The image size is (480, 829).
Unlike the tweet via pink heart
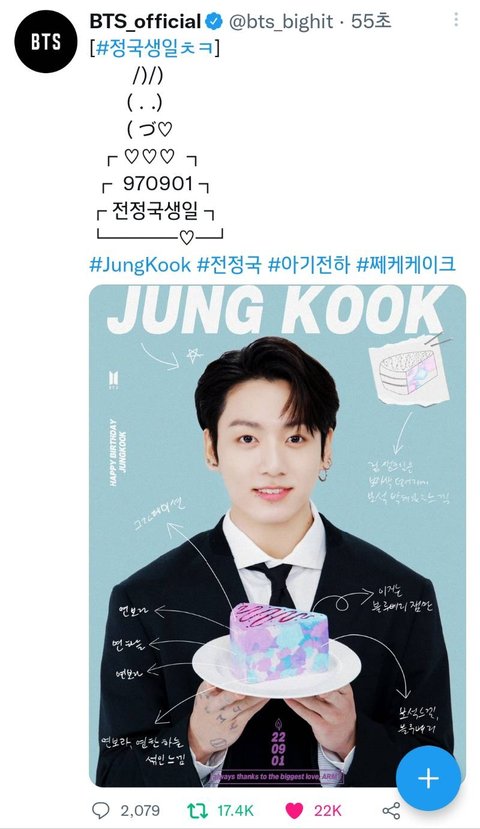pos(294,810)
